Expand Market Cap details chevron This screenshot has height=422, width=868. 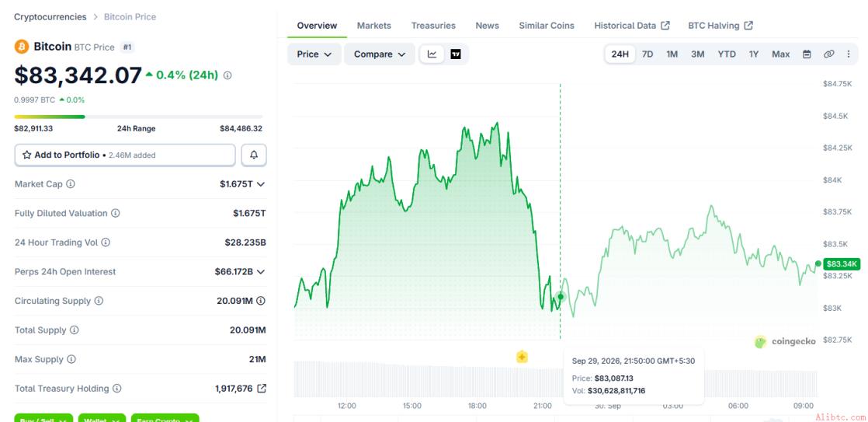[x=261, y=184]
